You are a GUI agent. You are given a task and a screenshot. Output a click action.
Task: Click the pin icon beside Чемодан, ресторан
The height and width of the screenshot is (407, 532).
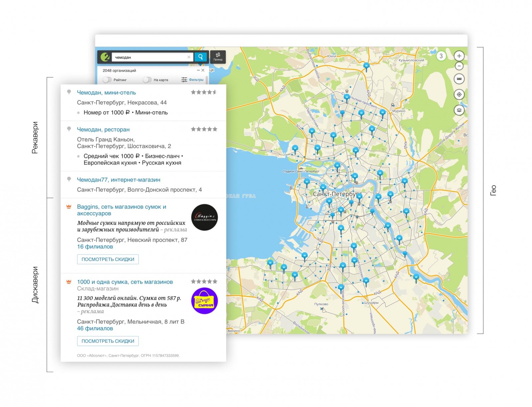(69, 129)
